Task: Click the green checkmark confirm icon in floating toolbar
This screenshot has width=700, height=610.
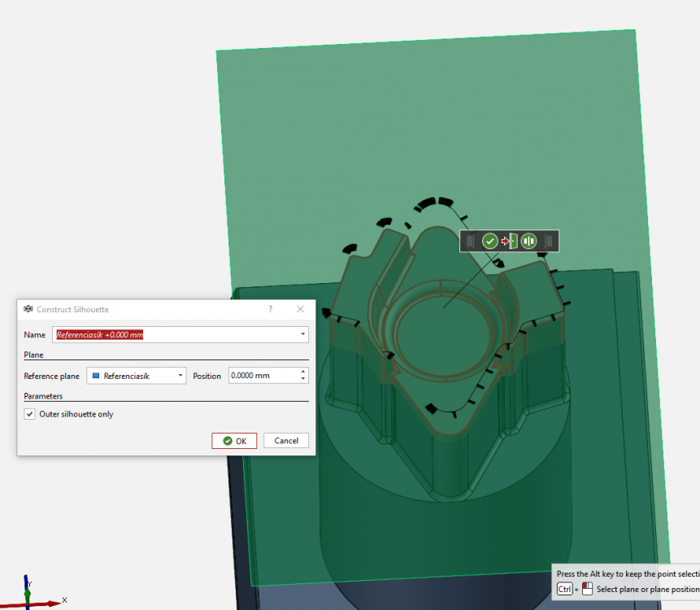Action: (489, 241)
